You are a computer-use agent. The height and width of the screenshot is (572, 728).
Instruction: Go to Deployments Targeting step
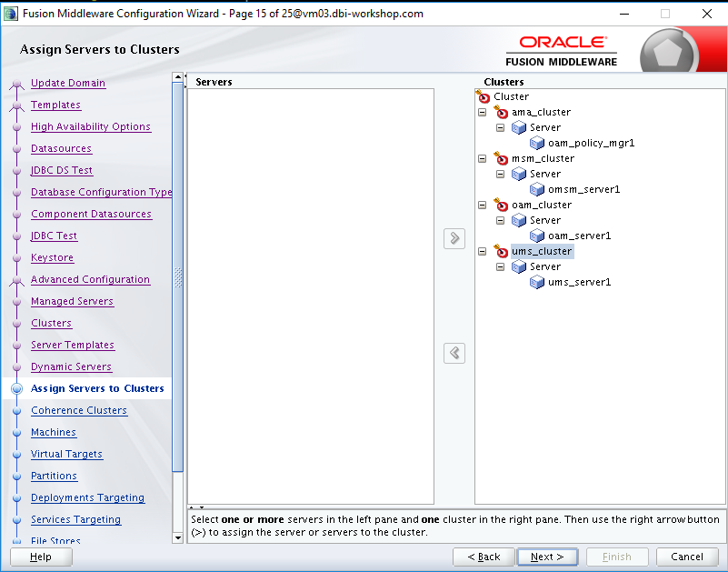point(88,498)
